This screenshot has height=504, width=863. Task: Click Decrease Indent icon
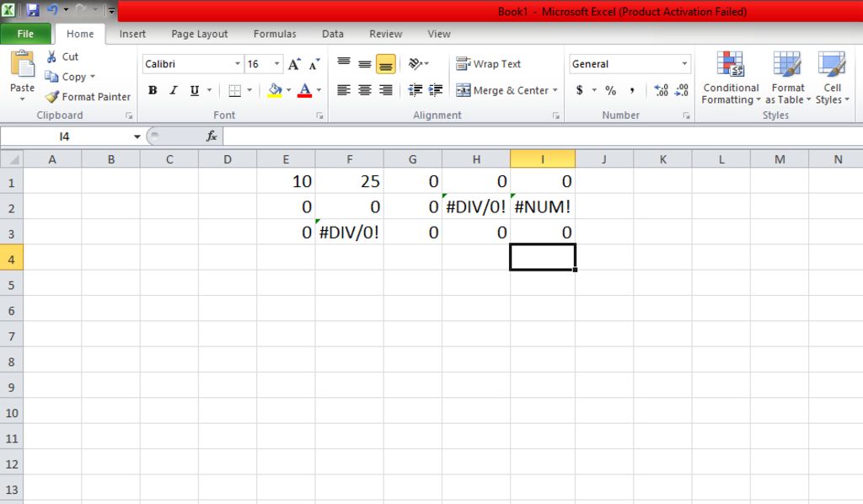click(x=415, y=90)
